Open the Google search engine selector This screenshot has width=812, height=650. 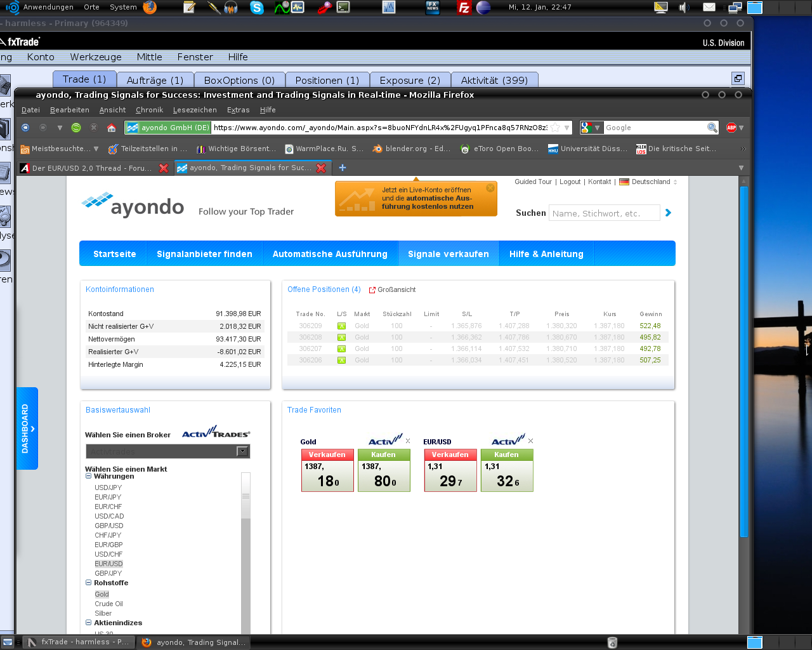click(x=591, y=128)
